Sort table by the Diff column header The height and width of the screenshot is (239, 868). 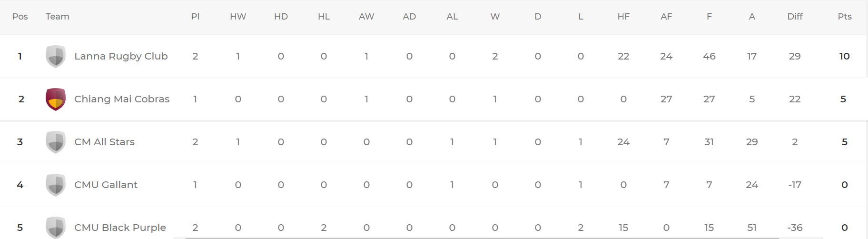coord(795,17)
